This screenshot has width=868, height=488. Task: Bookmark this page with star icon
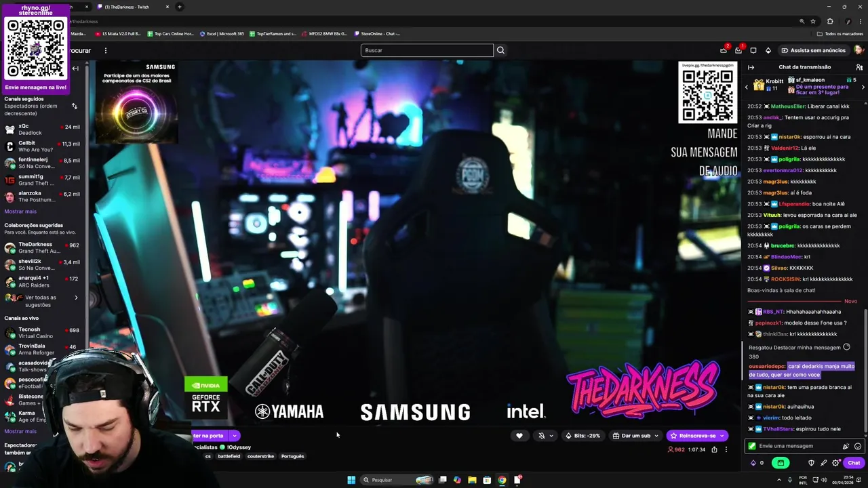click(x=813, y=21)
